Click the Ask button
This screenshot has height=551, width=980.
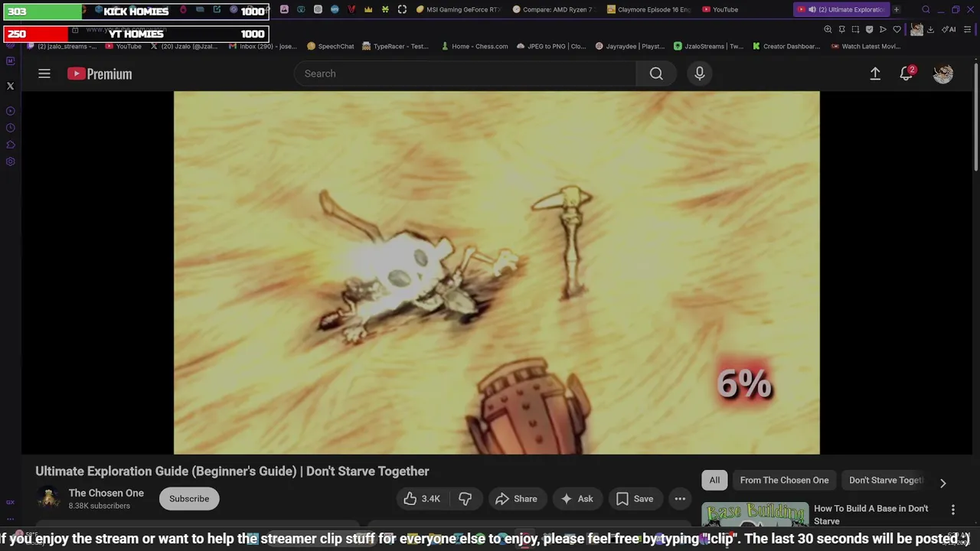pos(577,499)
